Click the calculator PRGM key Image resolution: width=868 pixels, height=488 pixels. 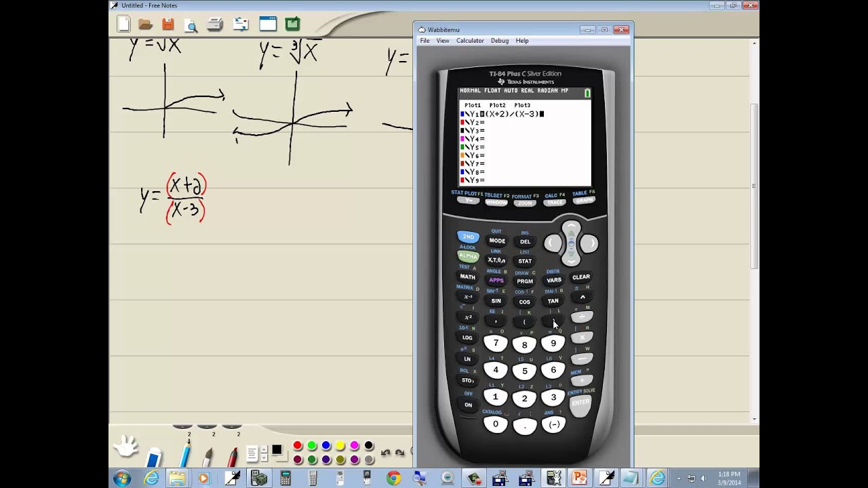525,281
